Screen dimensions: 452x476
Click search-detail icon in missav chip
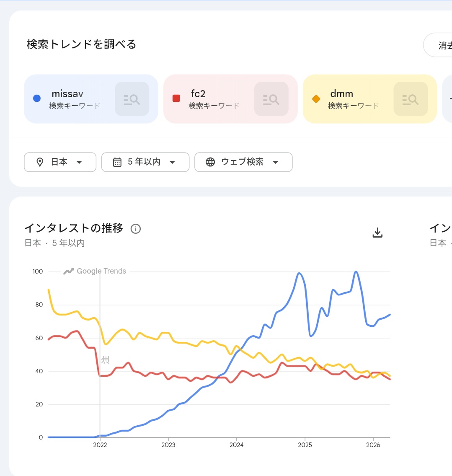(132, 99)
